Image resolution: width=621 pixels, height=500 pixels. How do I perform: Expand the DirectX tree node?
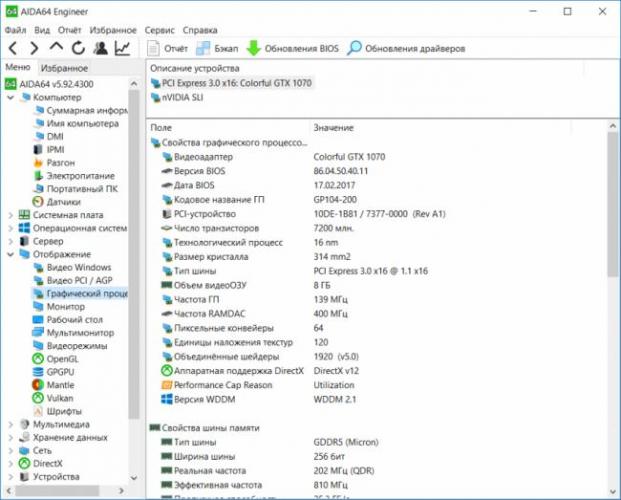11,464
